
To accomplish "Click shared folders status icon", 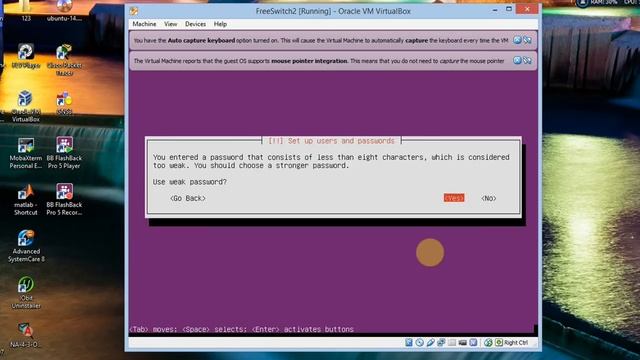I will pos(452,342).
